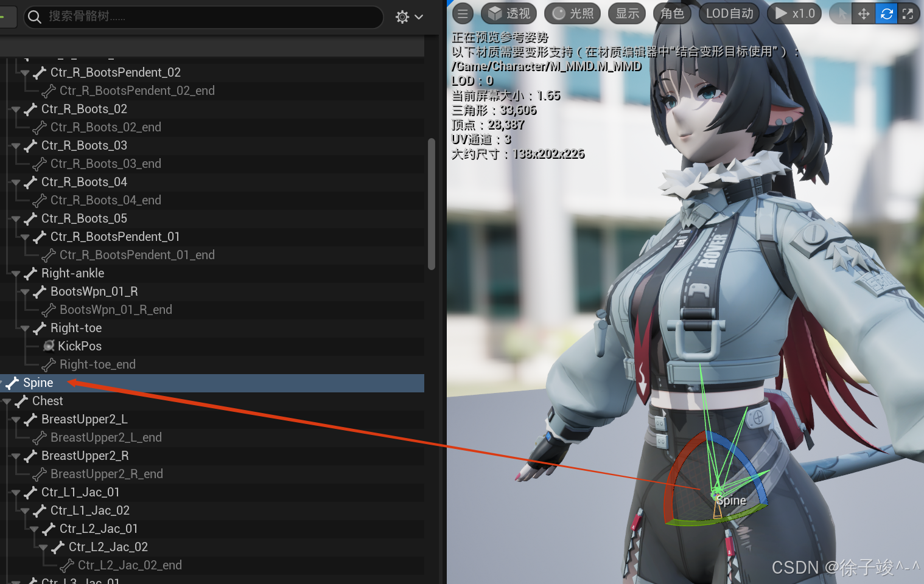Click the Ctr_R_Boots_03 bone icon

30,146
